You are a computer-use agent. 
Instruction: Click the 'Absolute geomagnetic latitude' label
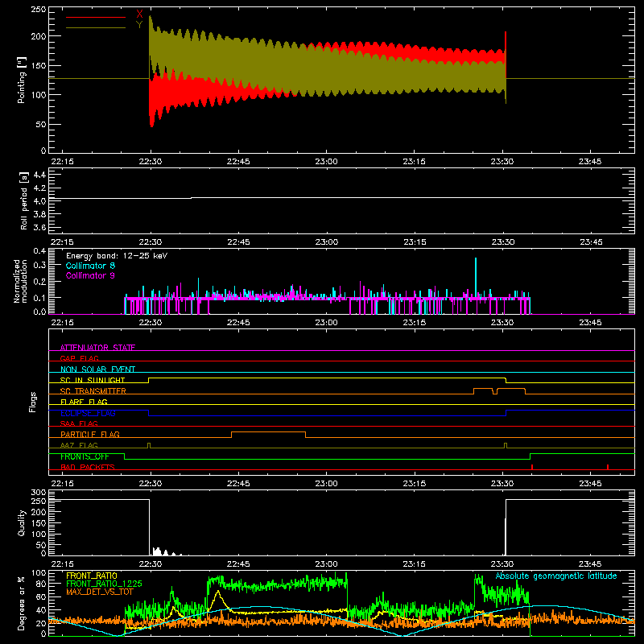point(556,576)
